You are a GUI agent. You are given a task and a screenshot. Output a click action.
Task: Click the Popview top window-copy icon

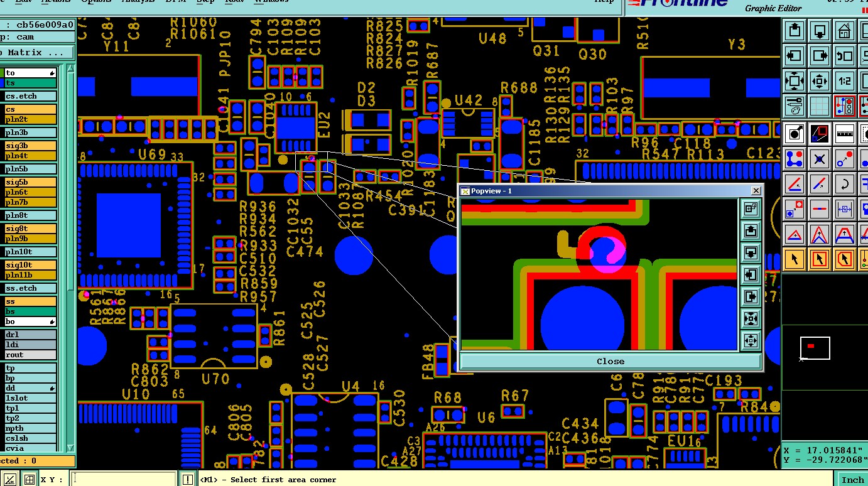click(x=751, y=209)
